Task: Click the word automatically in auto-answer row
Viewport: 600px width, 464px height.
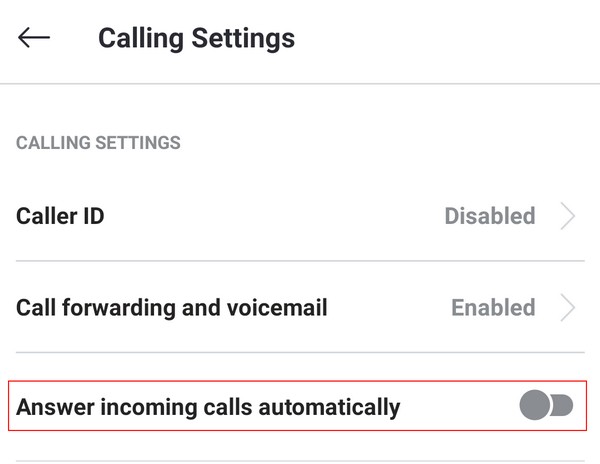Action: click(x=329, y=407)
